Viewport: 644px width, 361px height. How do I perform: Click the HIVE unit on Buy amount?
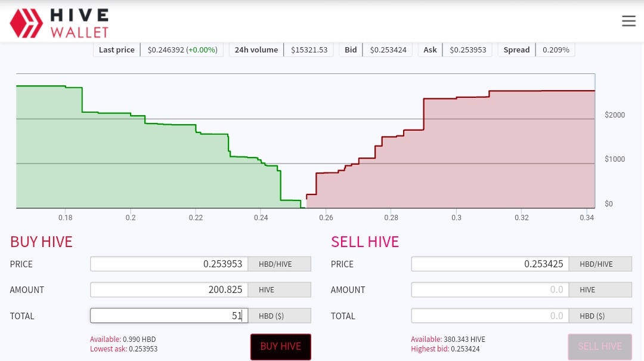point(279,290)
